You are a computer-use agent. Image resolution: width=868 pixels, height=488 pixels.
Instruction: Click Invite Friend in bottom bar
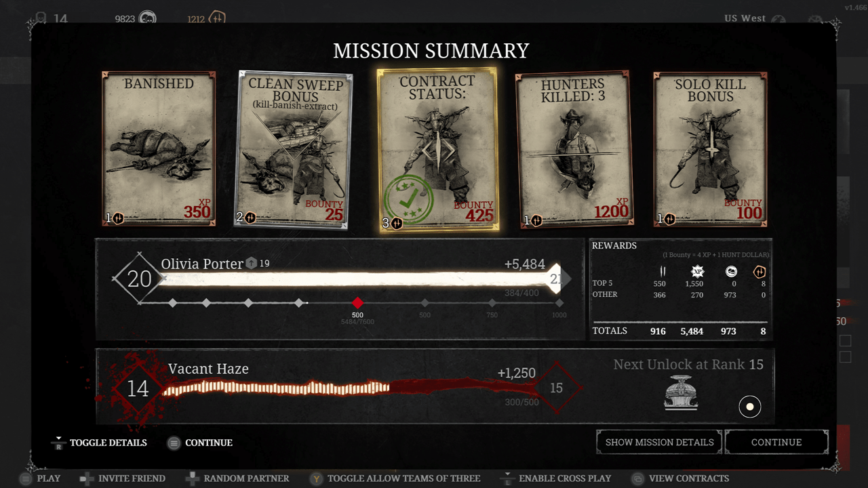pos(123,479)
